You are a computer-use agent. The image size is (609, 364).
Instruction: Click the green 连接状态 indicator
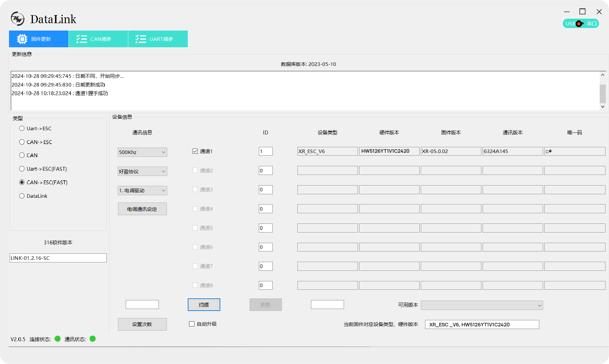click(58, 339)
